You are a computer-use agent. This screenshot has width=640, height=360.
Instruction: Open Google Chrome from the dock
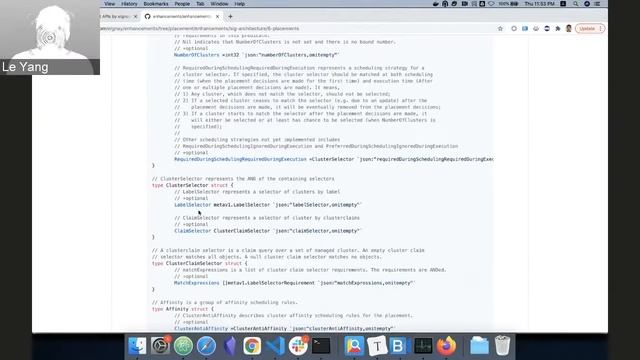click(x=252, y=346)
